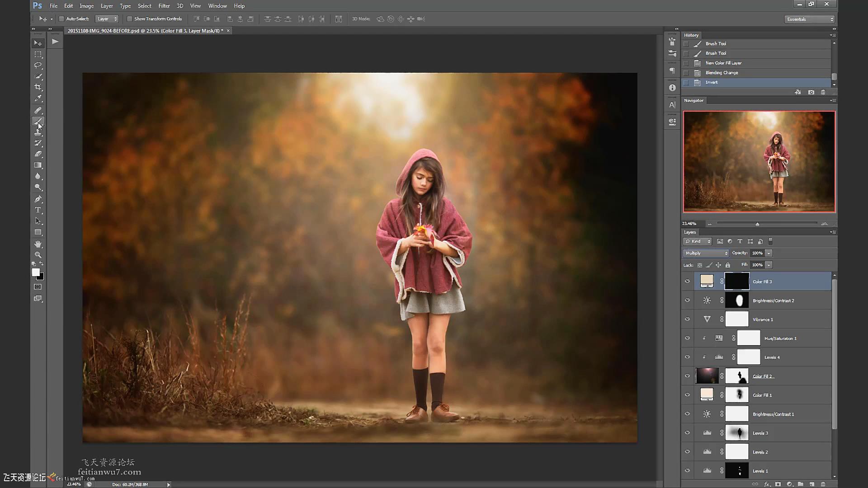Select the Crop tool in toolbar
The width and height of the screenshot is (868, 488).
click(x=38, y=87)
